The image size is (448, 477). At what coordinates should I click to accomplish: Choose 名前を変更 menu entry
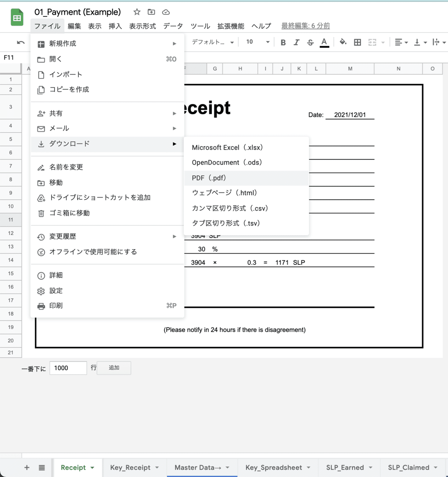pos(108,167)
